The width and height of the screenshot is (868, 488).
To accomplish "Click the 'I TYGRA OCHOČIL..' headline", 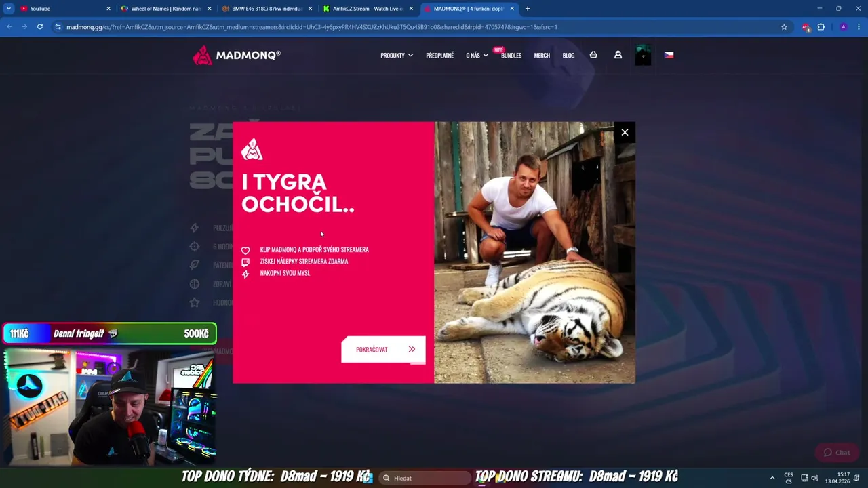I will click(298, 193).
